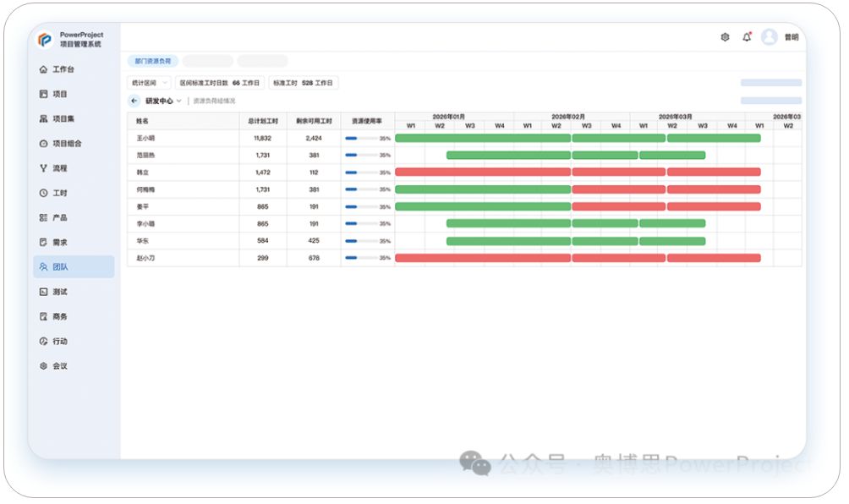Open 会议 meeting icon in sidebar

(x=43, y=366)
